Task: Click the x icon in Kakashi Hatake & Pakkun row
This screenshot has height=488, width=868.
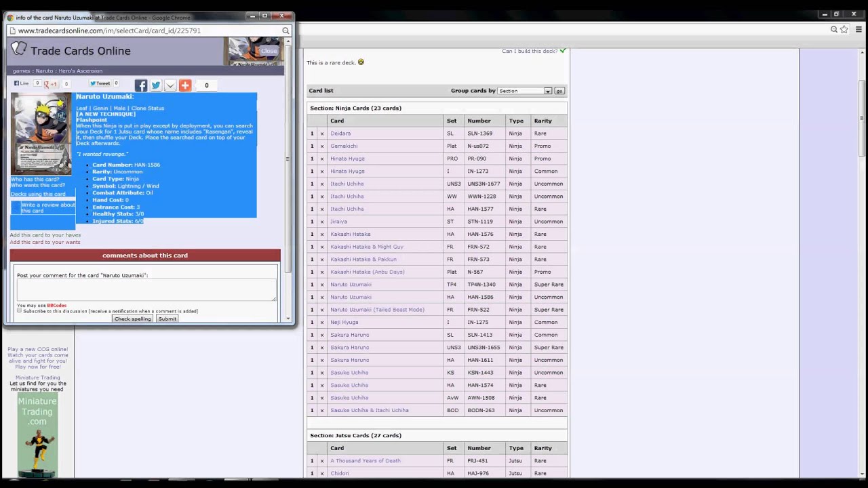Action: pos(322,259)
